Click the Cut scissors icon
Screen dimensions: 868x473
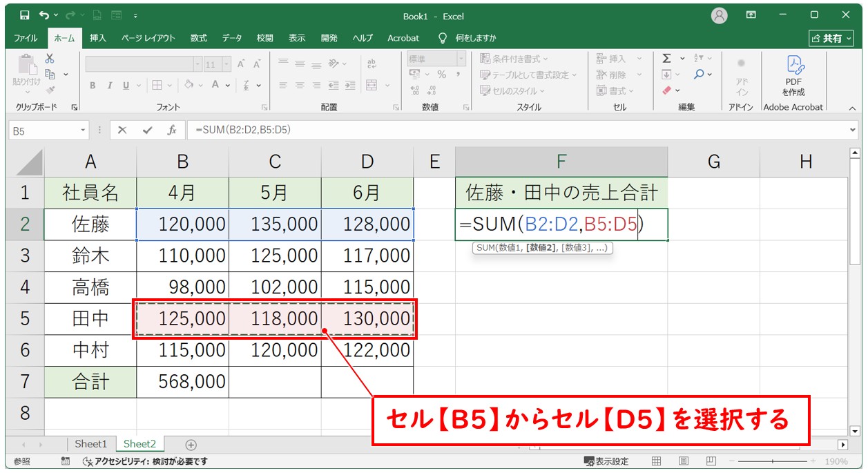click(50, 59)
